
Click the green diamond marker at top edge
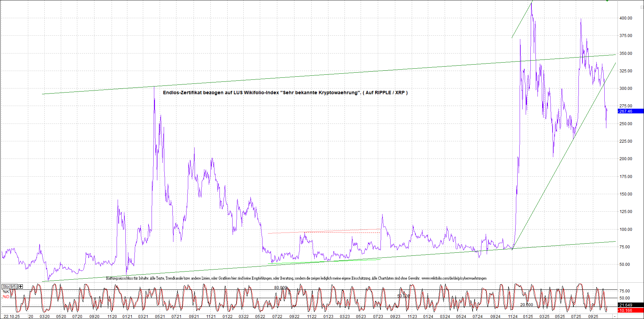[607, 1]
